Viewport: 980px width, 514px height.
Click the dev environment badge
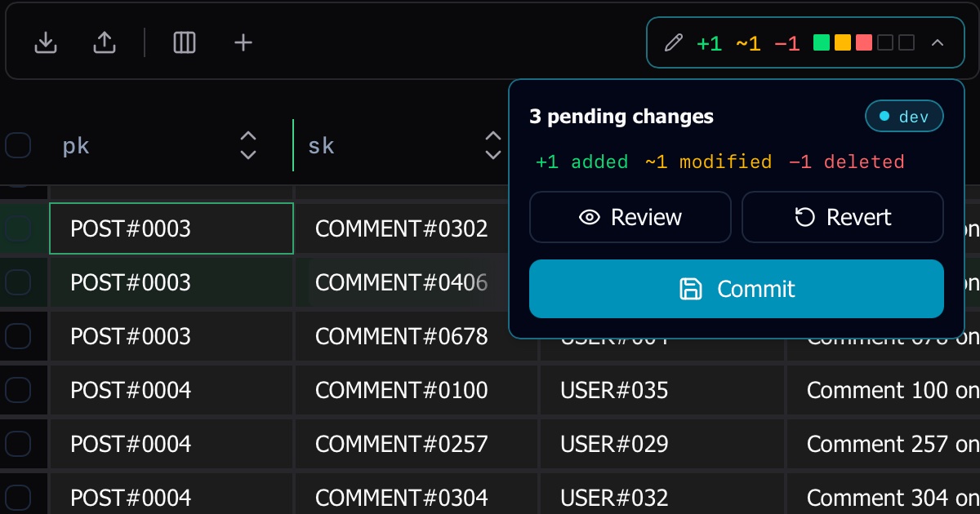(x=904, y=117)
